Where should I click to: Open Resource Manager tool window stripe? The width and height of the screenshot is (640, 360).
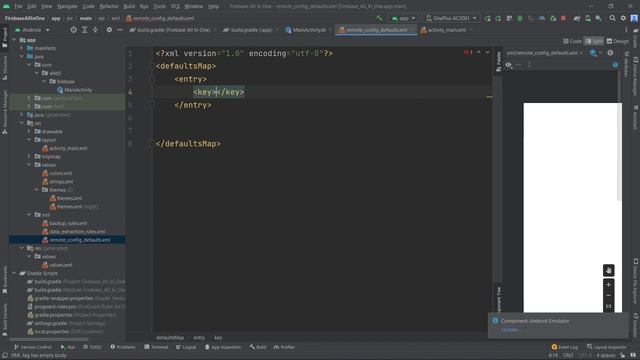click(4, 112)
